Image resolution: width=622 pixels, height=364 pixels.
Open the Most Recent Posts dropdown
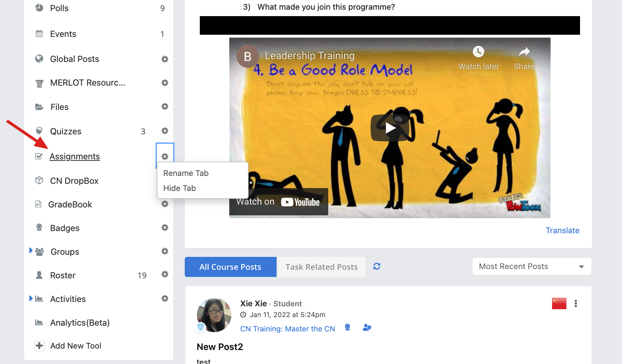click(532, 266)
